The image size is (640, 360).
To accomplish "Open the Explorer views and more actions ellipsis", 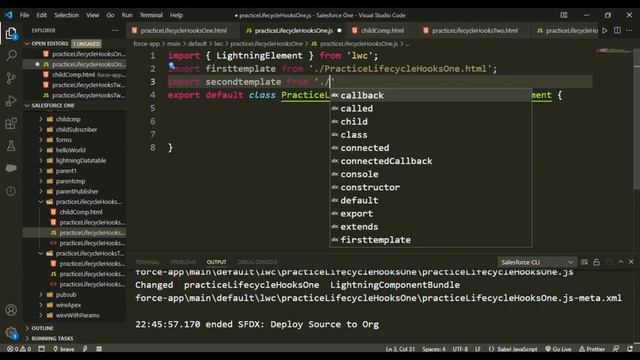I will (115, 31).
